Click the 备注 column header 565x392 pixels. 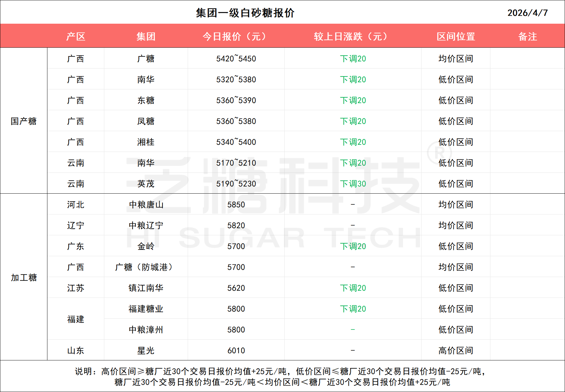[x=527, y=37]
